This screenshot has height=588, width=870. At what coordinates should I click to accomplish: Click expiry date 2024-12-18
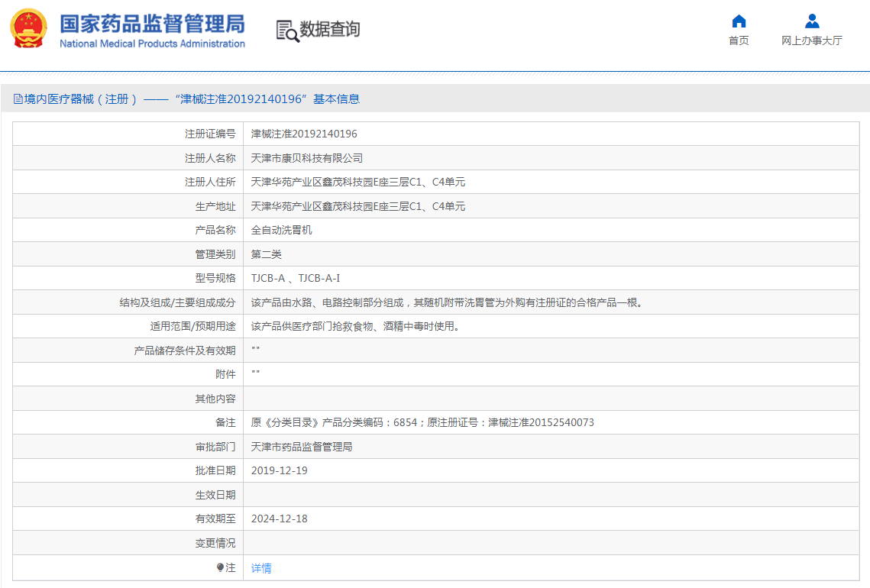pos(279,519)
